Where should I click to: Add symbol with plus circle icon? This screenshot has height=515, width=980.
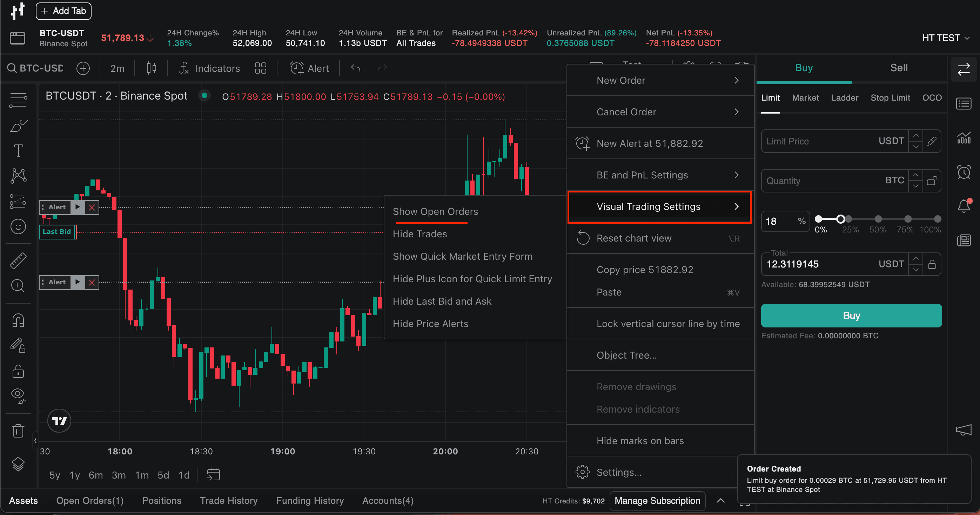pyautogui.click(x=83, y=68)
